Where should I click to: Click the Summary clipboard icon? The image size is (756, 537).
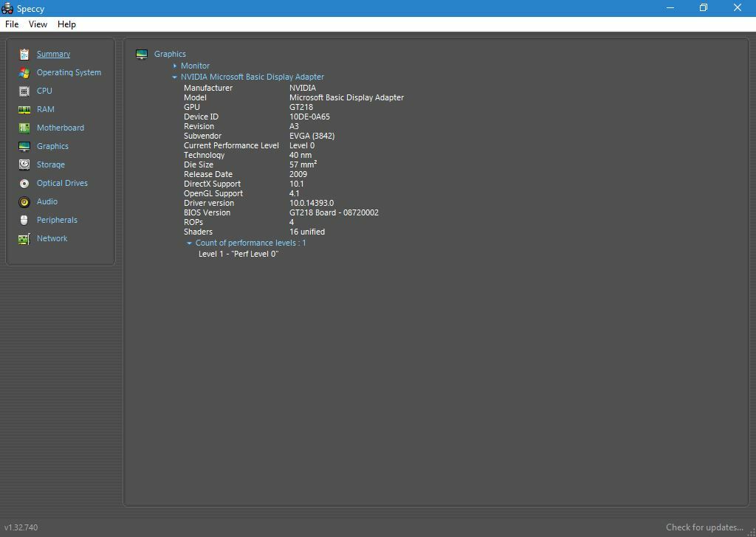24,54
